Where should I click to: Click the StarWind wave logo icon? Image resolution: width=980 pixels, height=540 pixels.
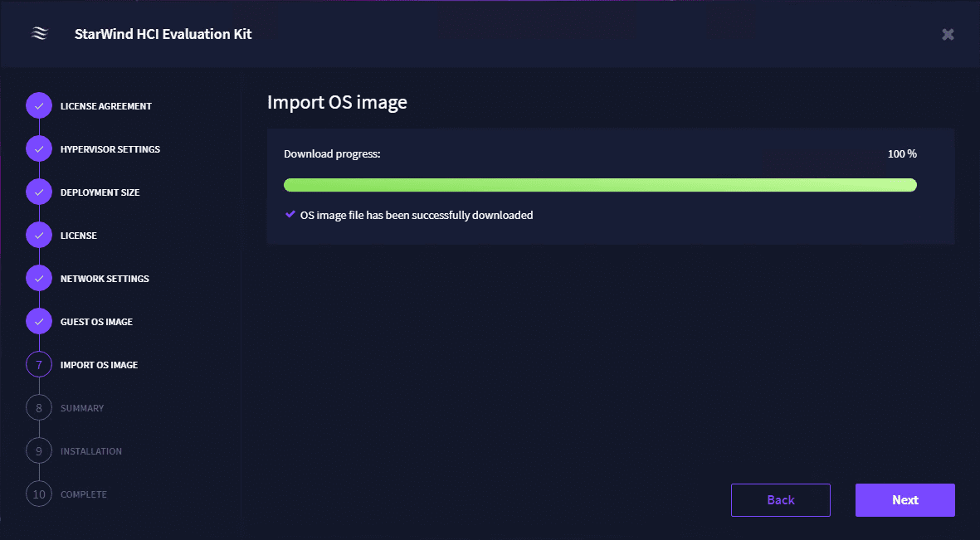(39, 34)
